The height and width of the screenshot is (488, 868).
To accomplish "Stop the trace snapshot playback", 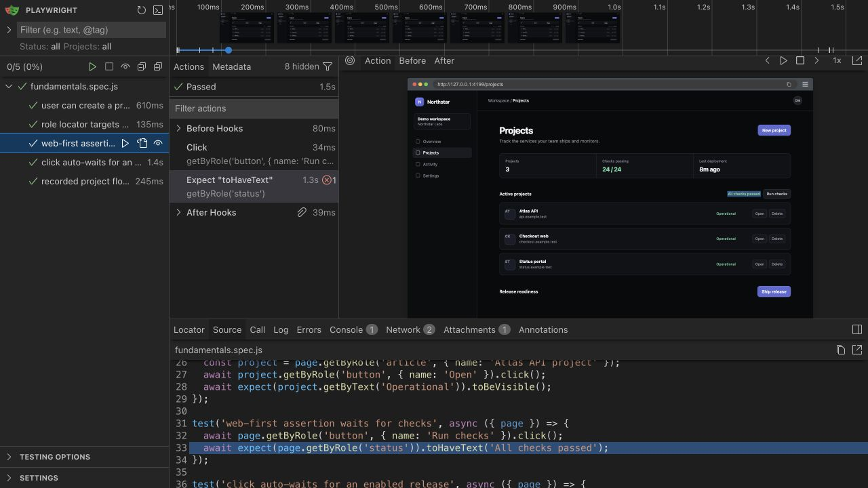I will coord(800,60).
